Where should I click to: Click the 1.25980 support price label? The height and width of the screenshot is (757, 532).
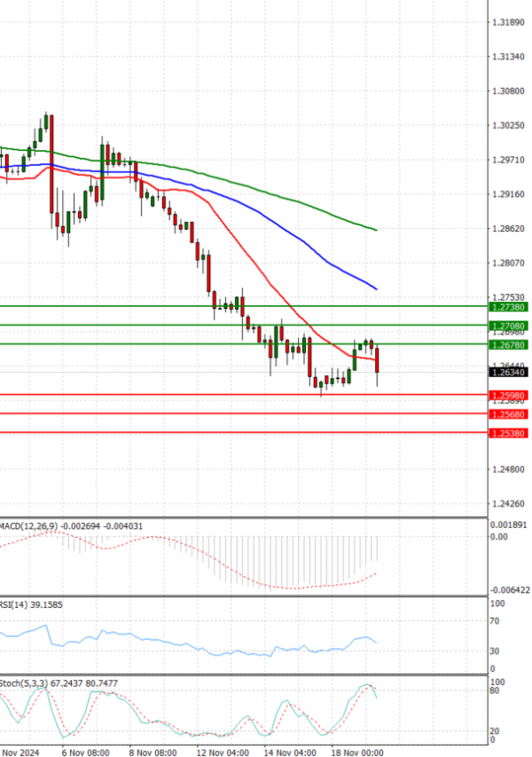pyautogui.click(x=508, y=396)
